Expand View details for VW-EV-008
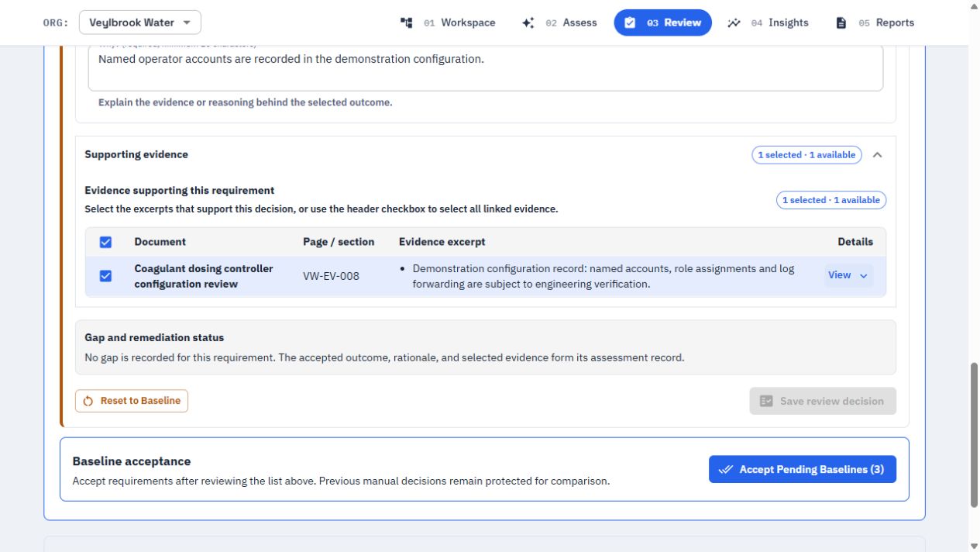The image size is (980, 552). (848, 275)
